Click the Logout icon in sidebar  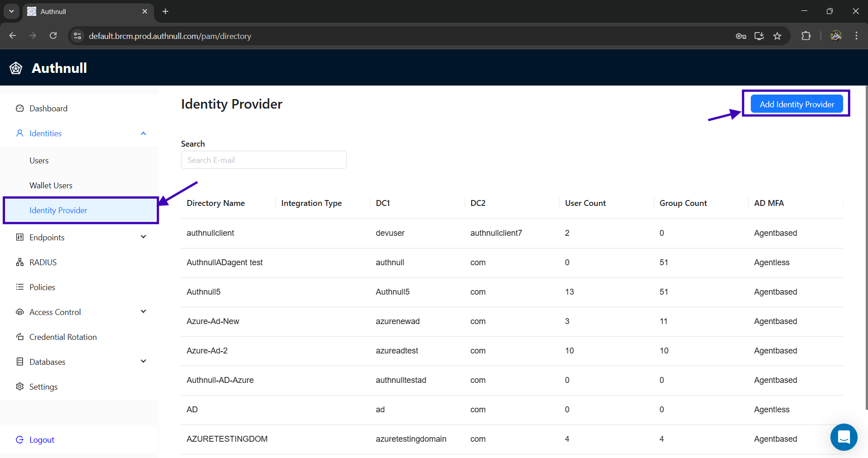coord(19,439)
